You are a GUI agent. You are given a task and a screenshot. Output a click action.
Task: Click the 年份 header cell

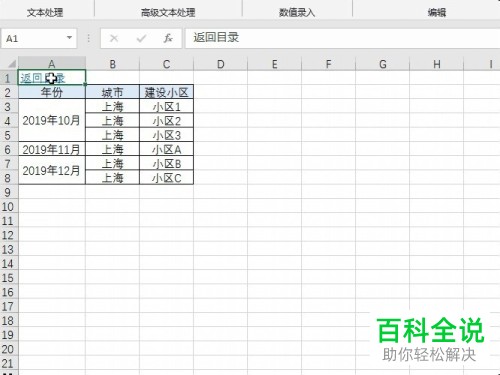52,92
